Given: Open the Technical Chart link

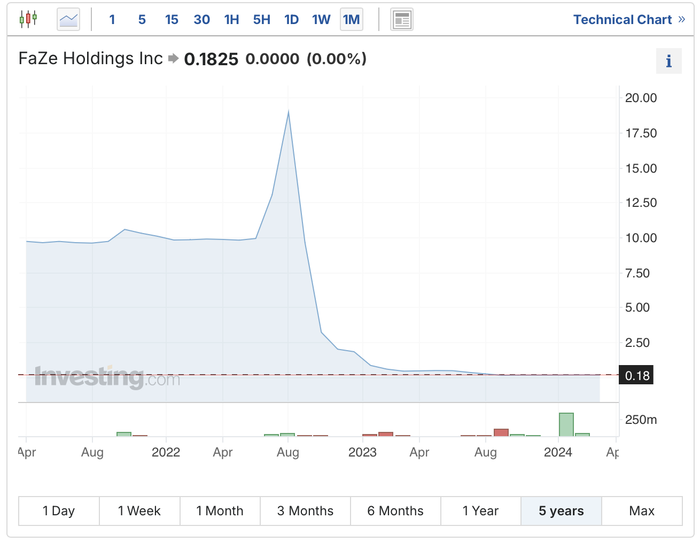Looking at the screenshot, I should (x=629, y=20).
